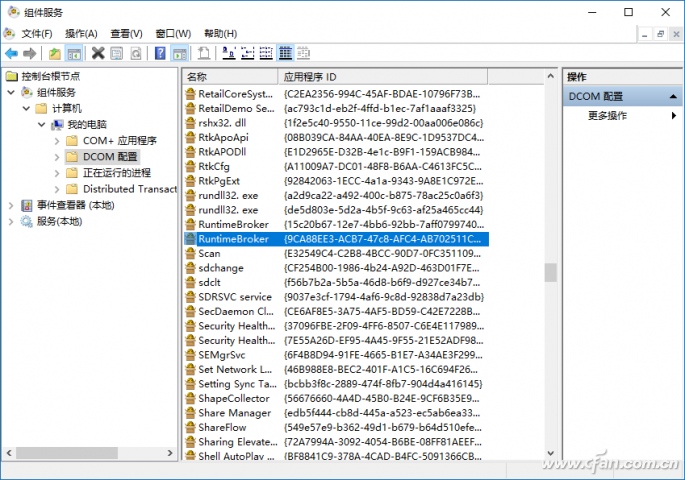Click 更多操作 in the actions pane
The width and height of the screenshot is (685, 480).
(x=608, y=116)
